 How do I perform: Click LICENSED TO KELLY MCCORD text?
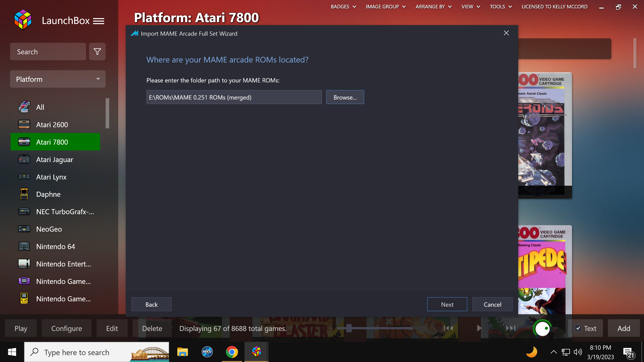[x=554, y=7]
